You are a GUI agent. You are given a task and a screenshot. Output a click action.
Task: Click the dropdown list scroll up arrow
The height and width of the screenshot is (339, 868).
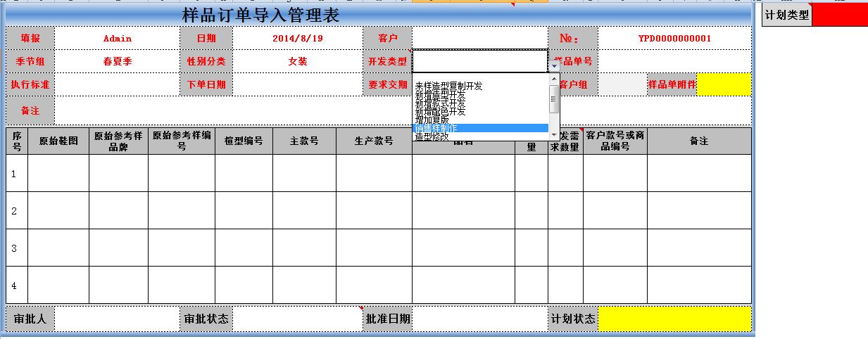tap(554, 77)
